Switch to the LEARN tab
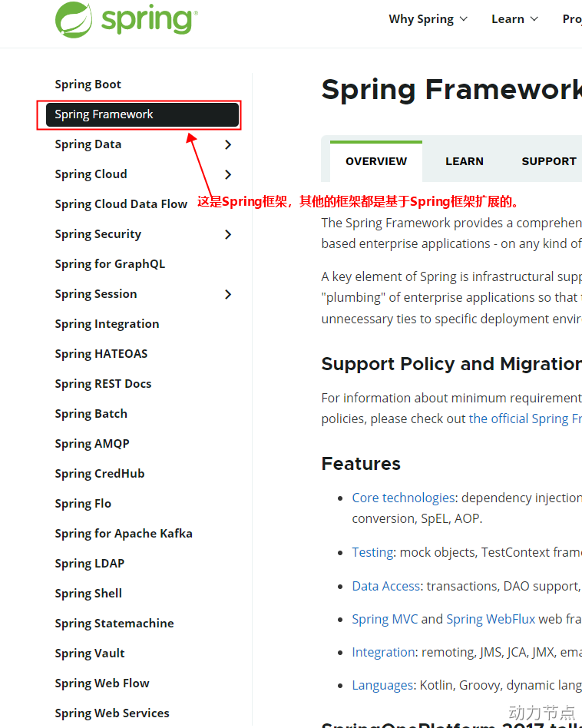 pyautogui.click(x=465, y=161)
